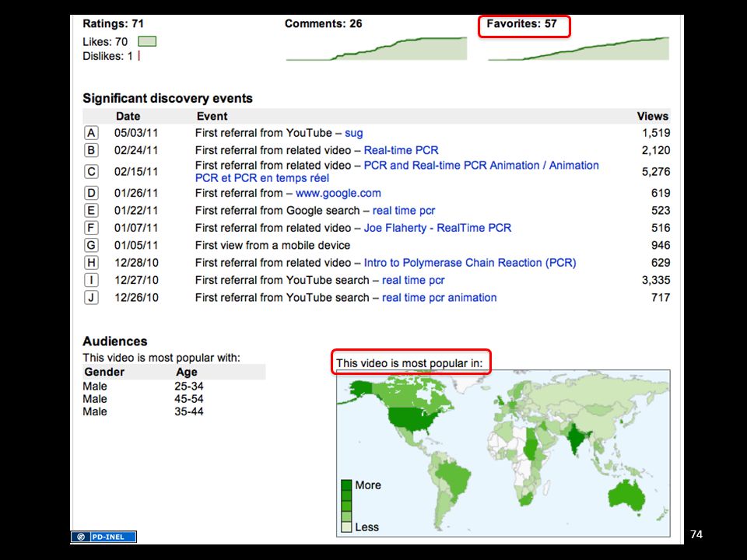Screen dimensions: 747x560
Task: Click the 'Dislikes: 1' label
Action: coord(107,56)
